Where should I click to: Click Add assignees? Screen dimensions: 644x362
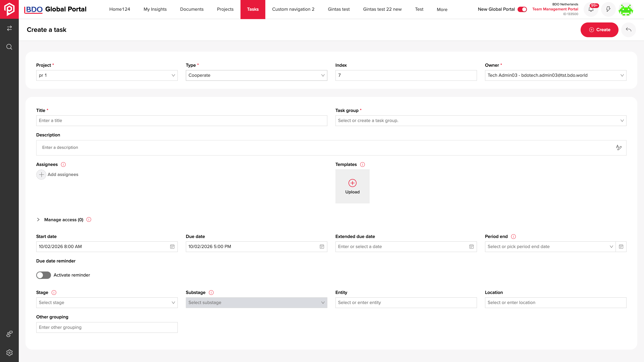tap(57, 175)
